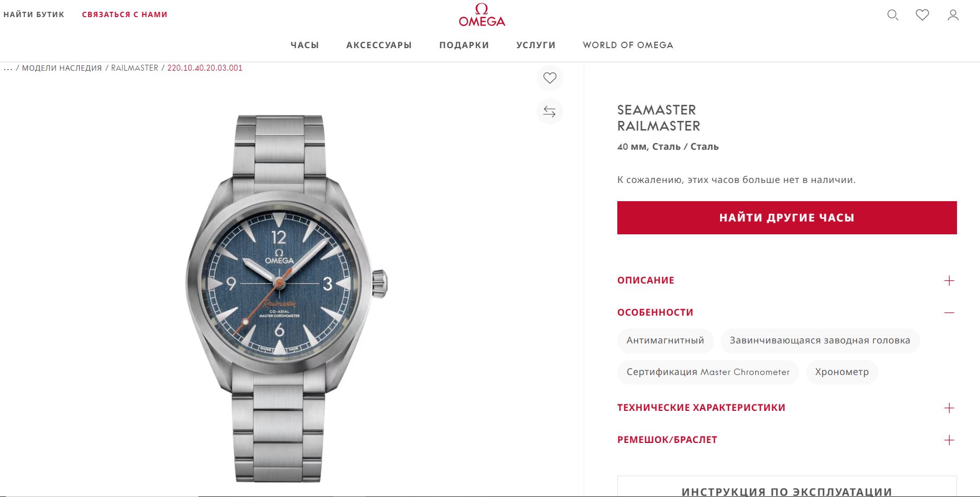Click Найти другие часы button
This screenshot has width=980, height=497.
click(x=787, y=218)
